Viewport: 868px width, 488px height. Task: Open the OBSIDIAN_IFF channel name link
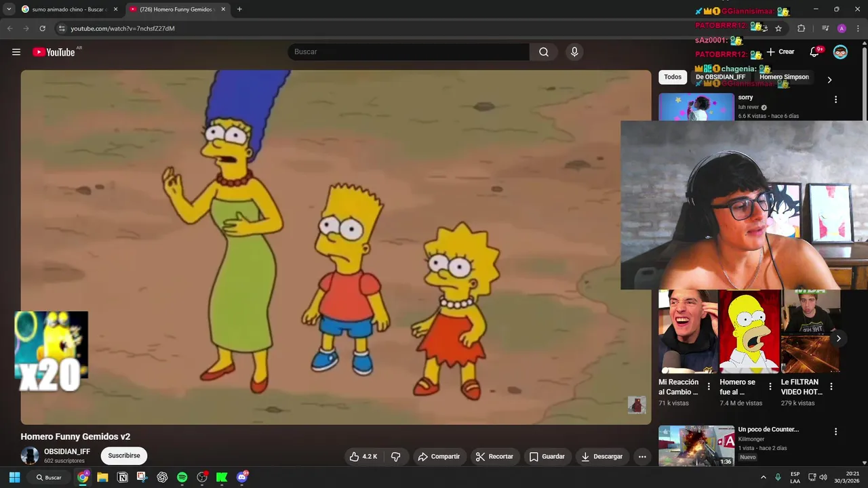click(67, 451)
